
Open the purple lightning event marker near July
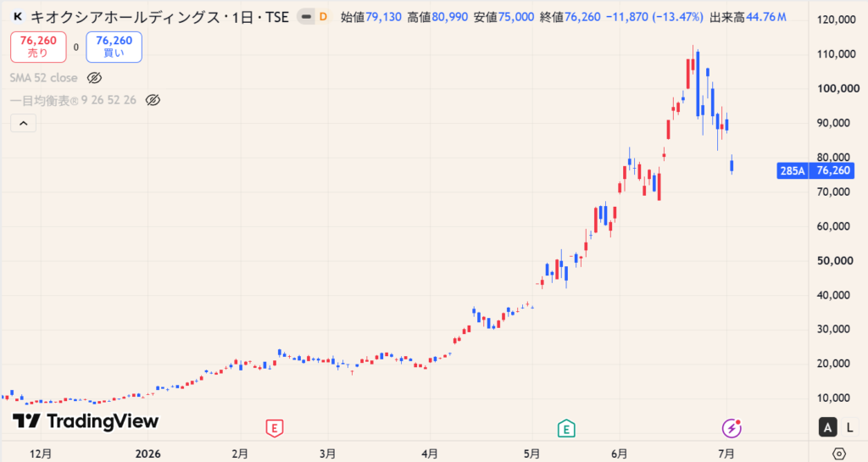coord(732,428)
